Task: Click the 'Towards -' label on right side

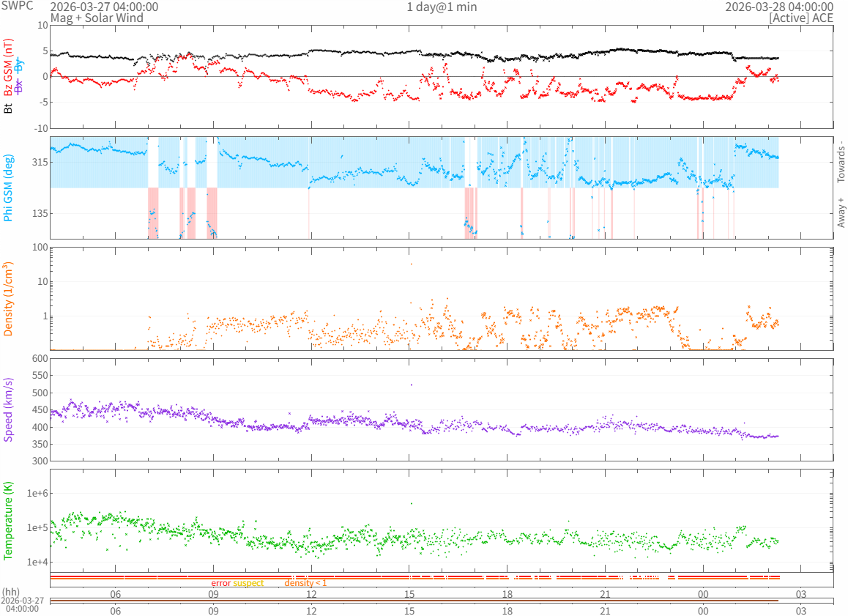Action: (x=841, y=161)
